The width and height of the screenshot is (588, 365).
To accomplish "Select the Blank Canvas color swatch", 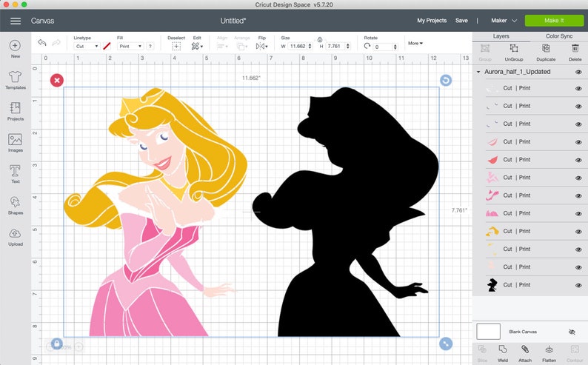I will (x=488, y=332).
